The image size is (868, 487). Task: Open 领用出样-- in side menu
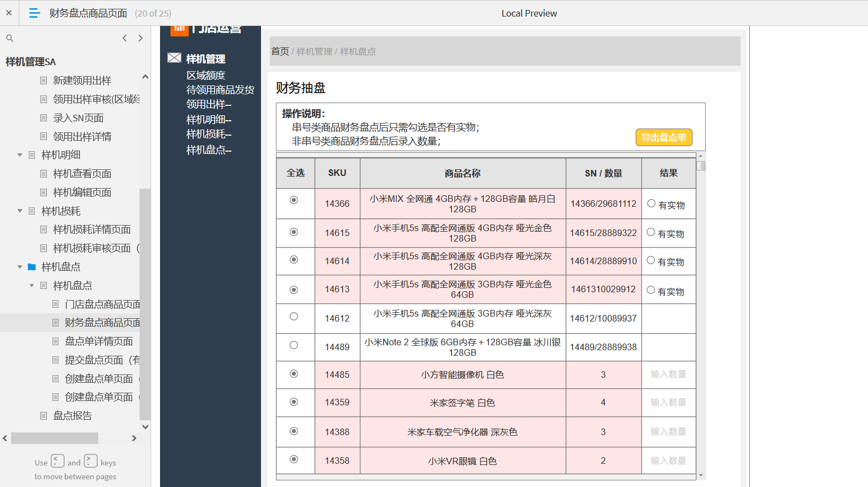click(209, 104)
